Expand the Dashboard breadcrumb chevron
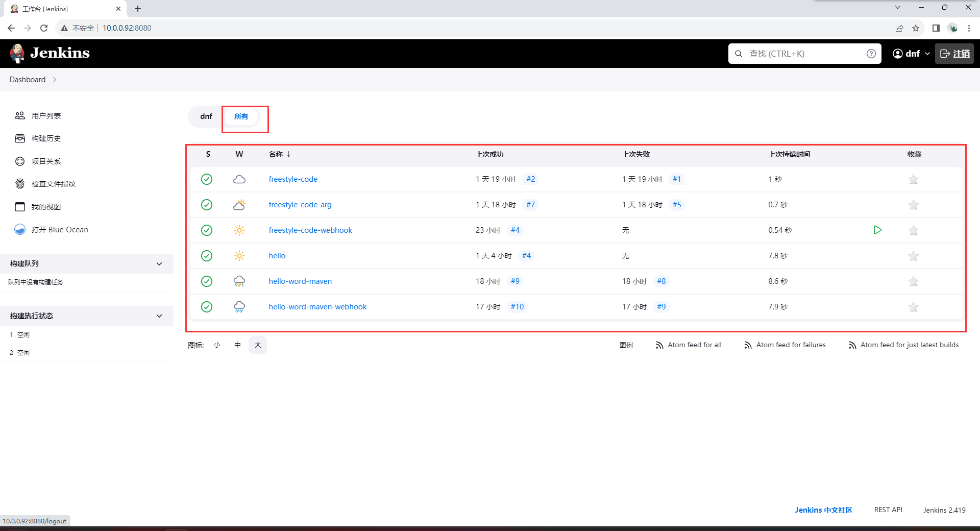The image size is (980, 531). pyautogui.click(x=55, y=80)
